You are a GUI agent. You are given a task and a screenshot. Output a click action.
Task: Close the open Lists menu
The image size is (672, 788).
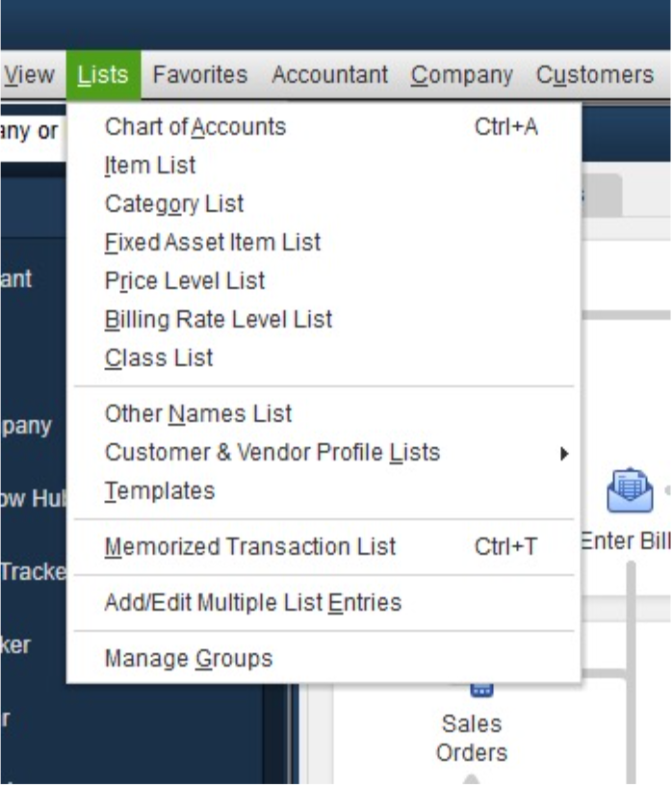tap(103, 75)
